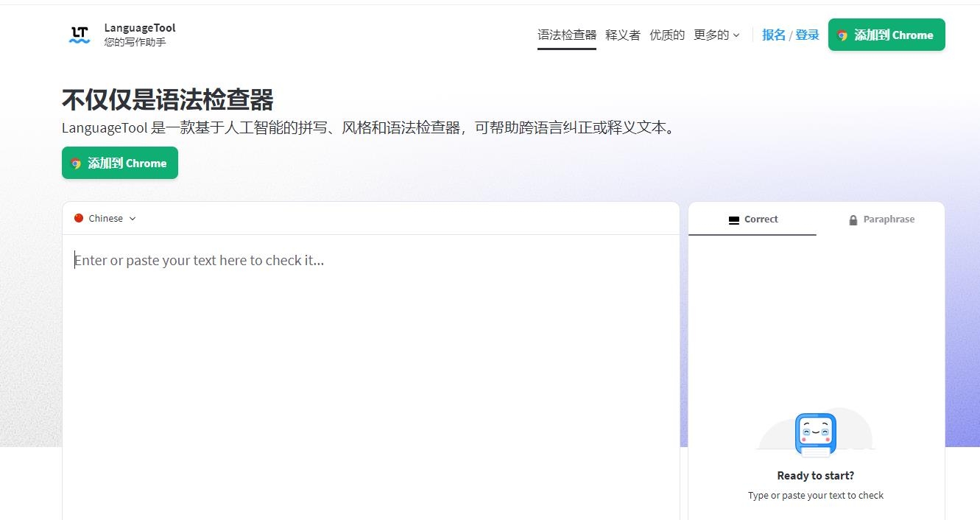Expand the 更多的 dropdown menu

716,35
